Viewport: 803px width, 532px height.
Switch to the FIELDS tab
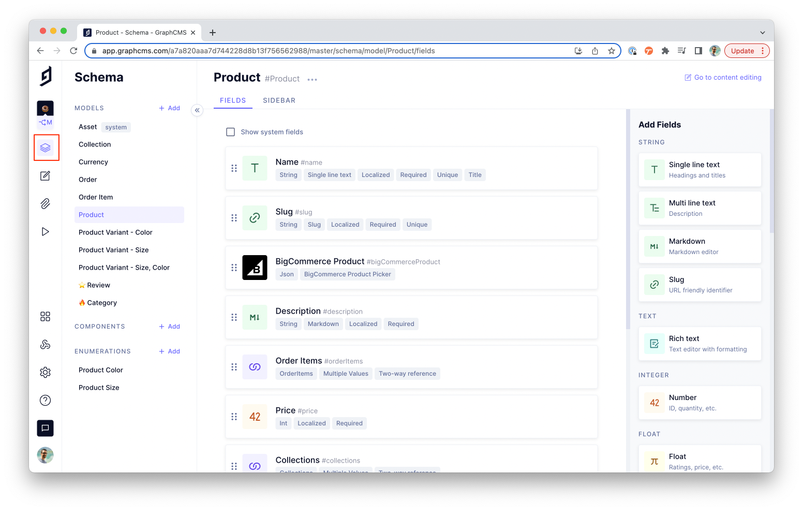233,100
